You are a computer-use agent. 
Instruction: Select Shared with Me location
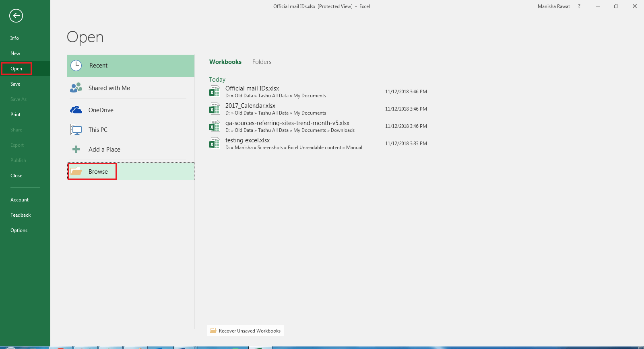click(x=131, y=88)
